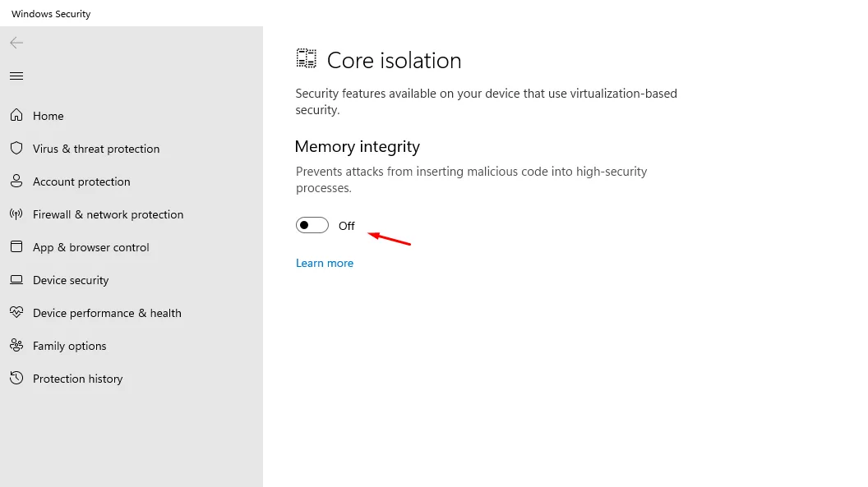Screen dimensions: 868x487
Task: Open the hamburger navigation menu
Action: click(x=16, y=76)
